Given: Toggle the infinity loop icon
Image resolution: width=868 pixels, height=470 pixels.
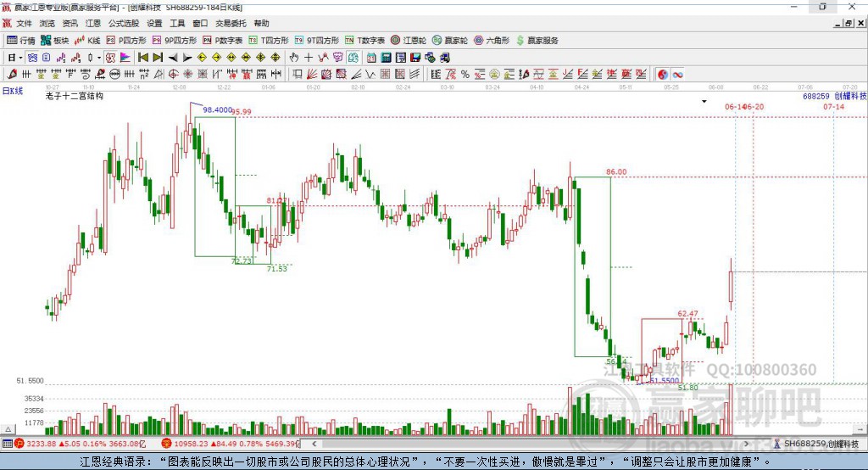Looking at the screenshot, I should tap(677, 75).
